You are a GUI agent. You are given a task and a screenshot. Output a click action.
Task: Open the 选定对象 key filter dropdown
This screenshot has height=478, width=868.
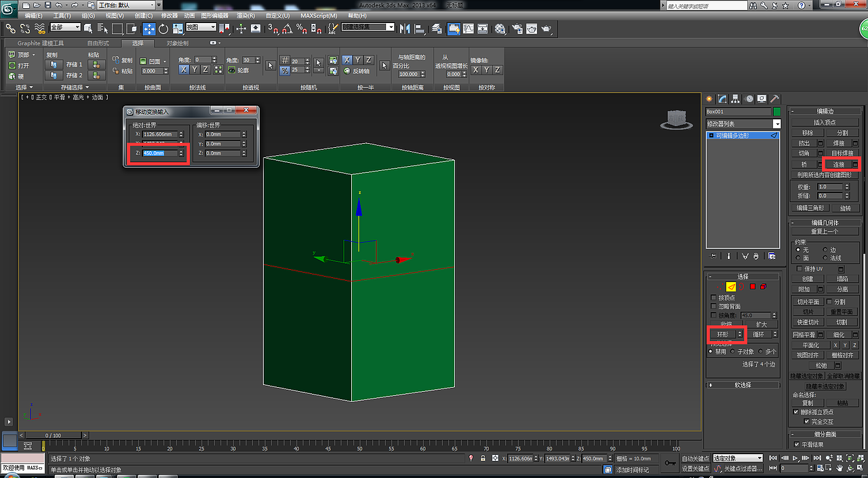pos(738,458)
